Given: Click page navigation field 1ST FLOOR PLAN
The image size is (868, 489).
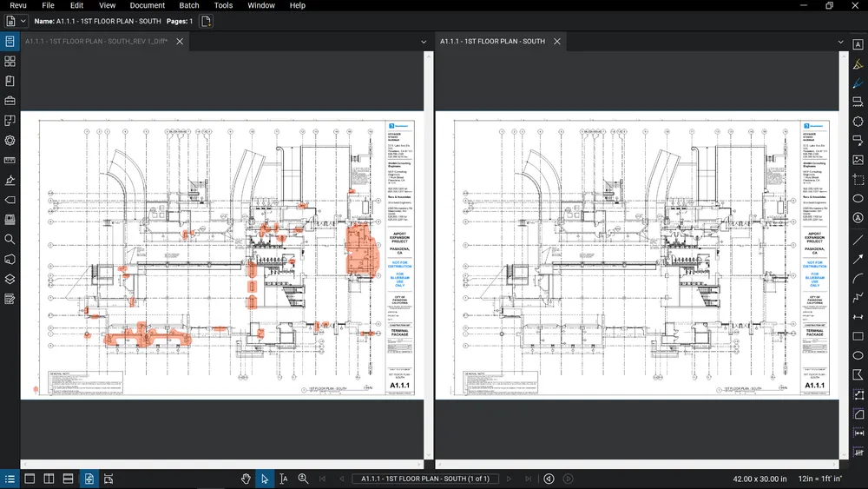Looking at the screenshot, I should [424, 479].
